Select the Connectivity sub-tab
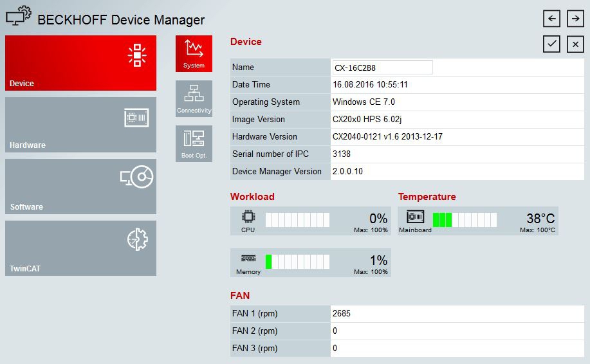590x364 pixels. [194, 98]
